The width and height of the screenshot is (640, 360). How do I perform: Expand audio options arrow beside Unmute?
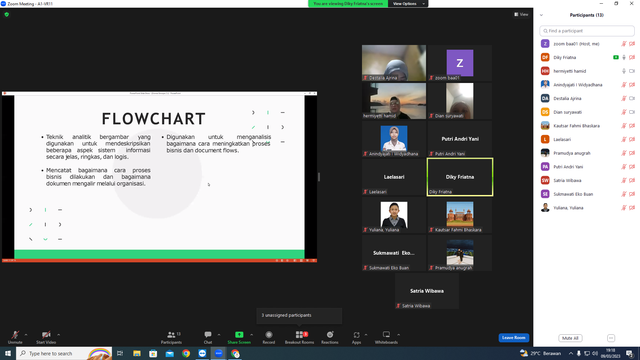coord(26,335)
